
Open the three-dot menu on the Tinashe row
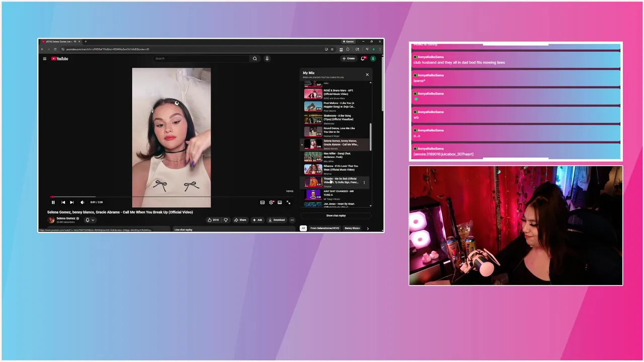click(x=364, y=183)
